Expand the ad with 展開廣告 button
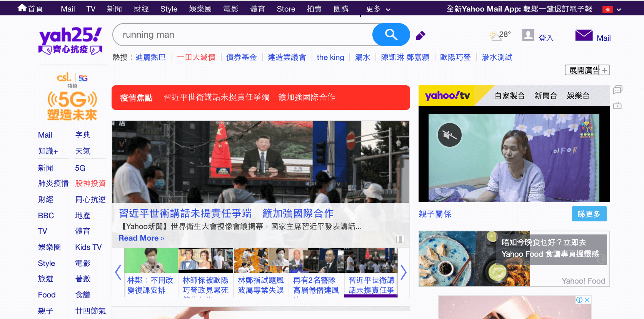 (x=587, y=70)
